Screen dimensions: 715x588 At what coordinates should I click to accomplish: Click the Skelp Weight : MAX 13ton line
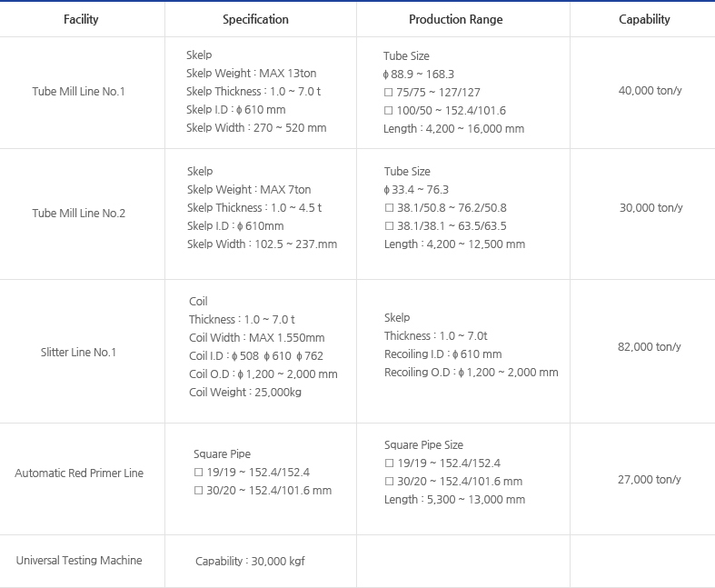coord(251,74)
